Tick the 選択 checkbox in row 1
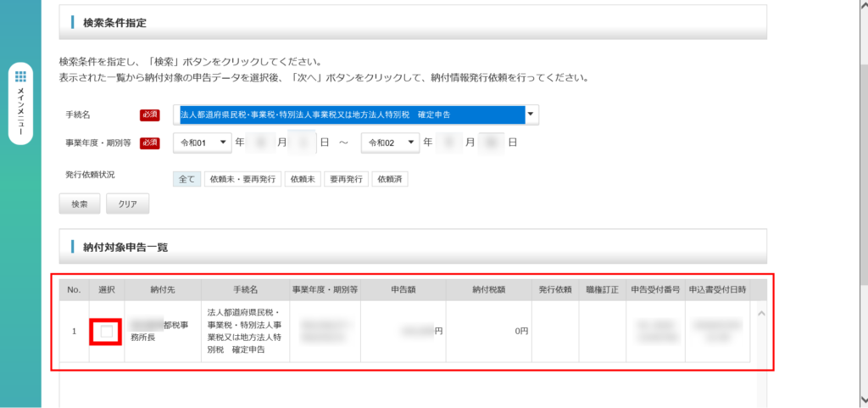This screenshot has height=408, width=868. (107, 332)
